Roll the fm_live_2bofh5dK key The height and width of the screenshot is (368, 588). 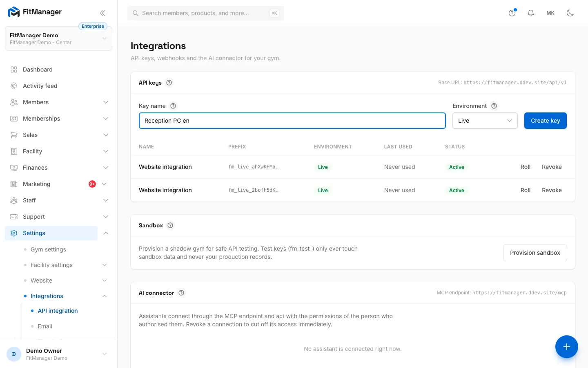pyautogui.click(x=526, y=190)
